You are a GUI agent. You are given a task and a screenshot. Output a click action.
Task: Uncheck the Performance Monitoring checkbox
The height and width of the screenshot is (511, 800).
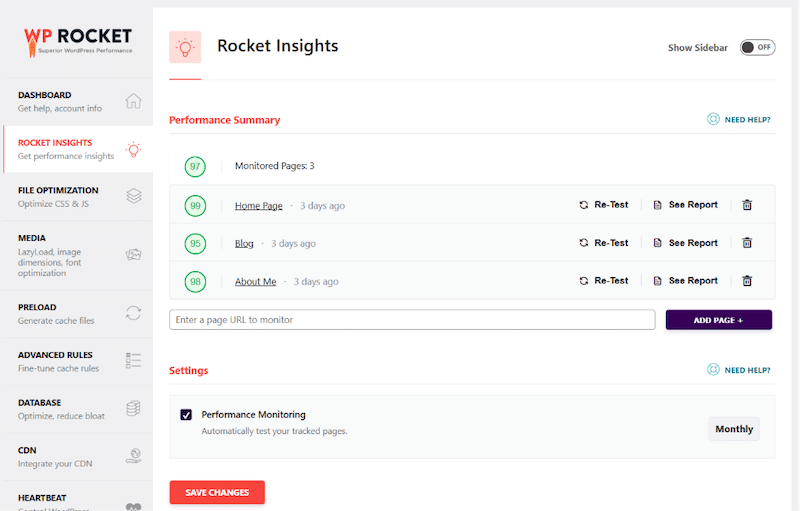[186, 415]
